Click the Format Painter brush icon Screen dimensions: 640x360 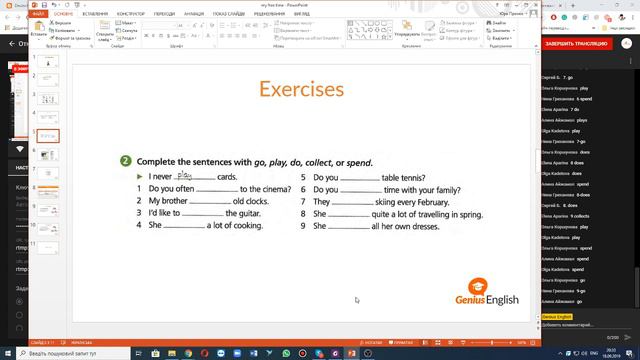(x=52, y=38)
